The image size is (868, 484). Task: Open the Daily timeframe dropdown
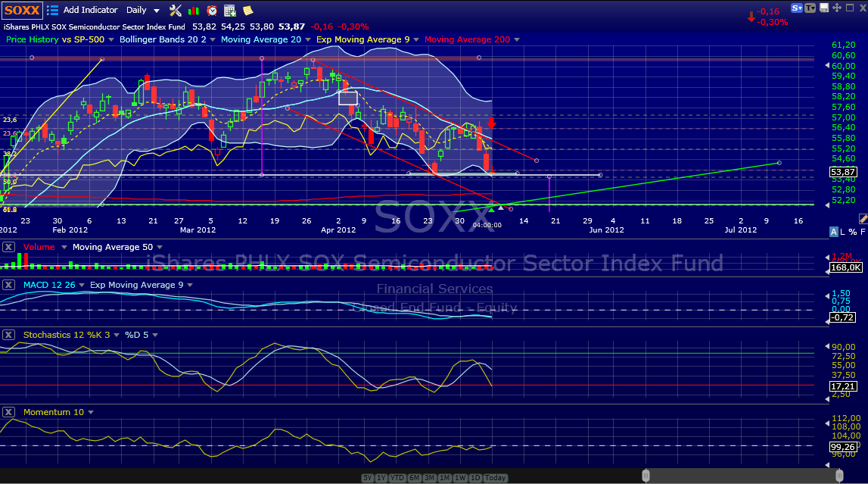(x=143, y=10)
